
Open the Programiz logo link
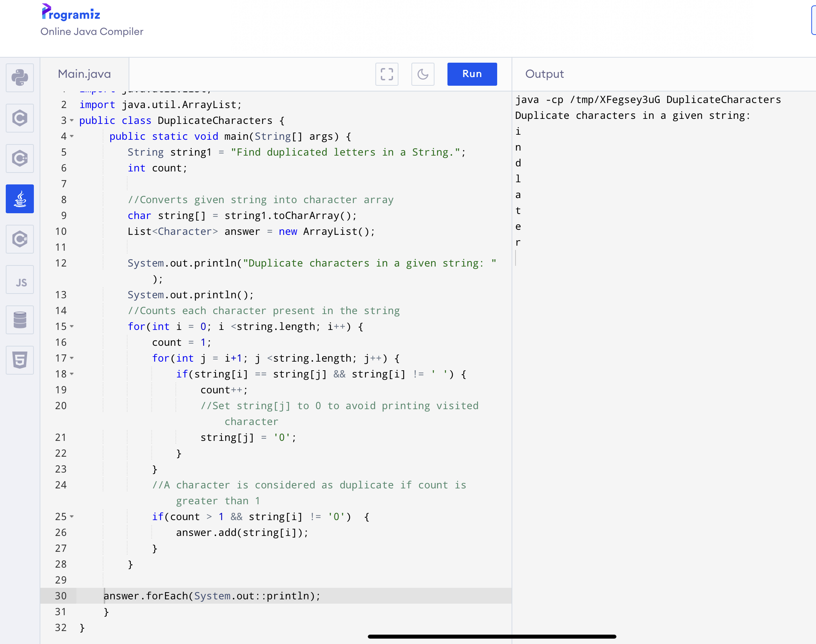(x=71, y=13)
